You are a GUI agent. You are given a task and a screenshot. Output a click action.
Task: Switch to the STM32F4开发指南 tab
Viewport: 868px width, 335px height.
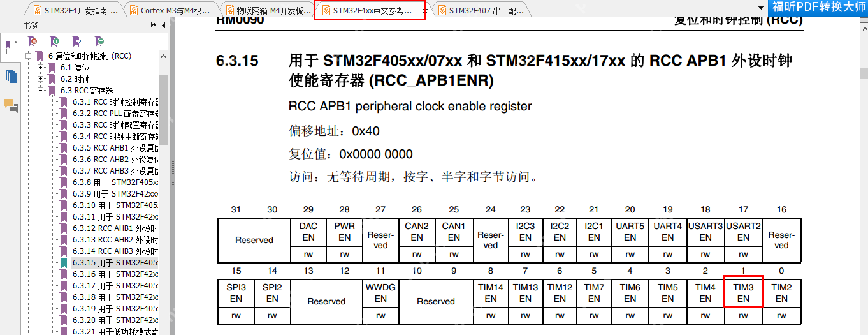tap(76, 10)
